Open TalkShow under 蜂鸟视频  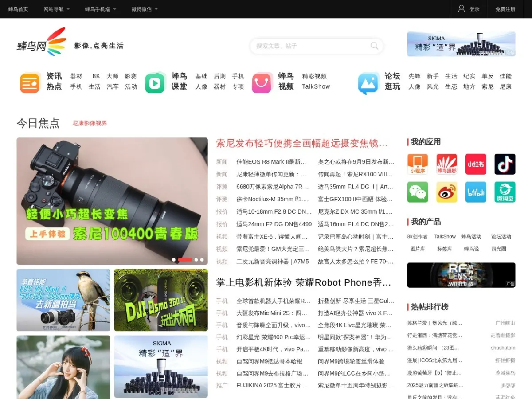click(316, 86)
